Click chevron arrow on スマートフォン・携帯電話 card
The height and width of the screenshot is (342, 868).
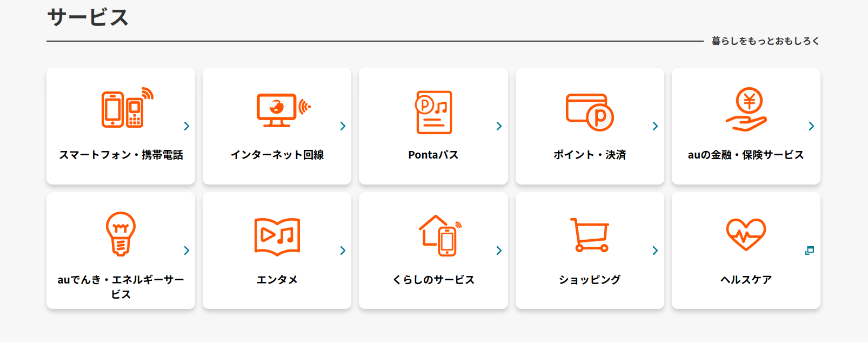click(186, 126)
